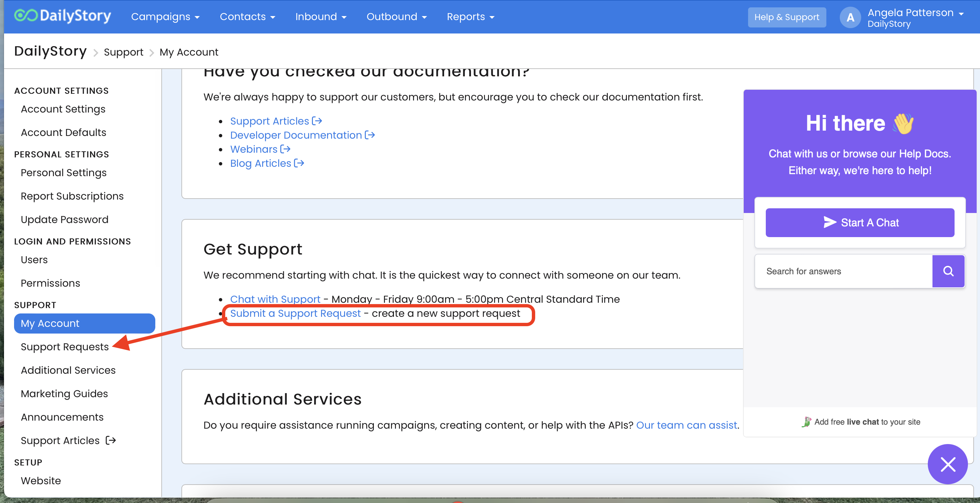Open Users in the sidebar
This screenshot has width=980, height=503.
[34, 260]
